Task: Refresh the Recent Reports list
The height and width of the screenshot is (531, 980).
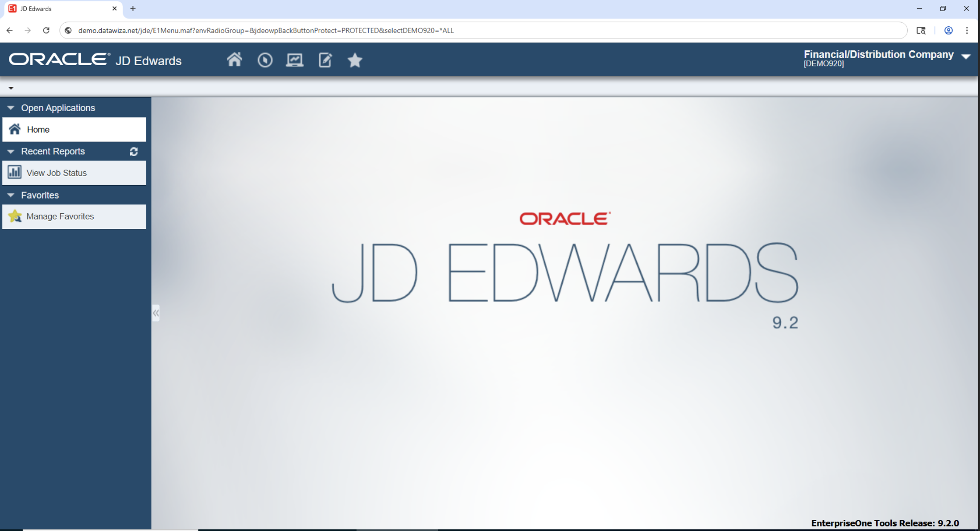Action: pyautogui.click(x=133, y=152)
